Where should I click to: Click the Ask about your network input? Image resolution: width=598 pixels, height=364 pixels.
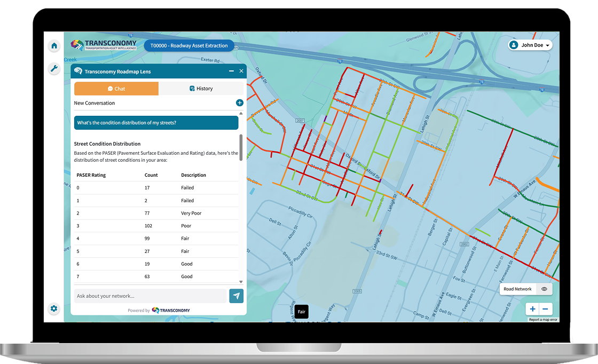151,296
